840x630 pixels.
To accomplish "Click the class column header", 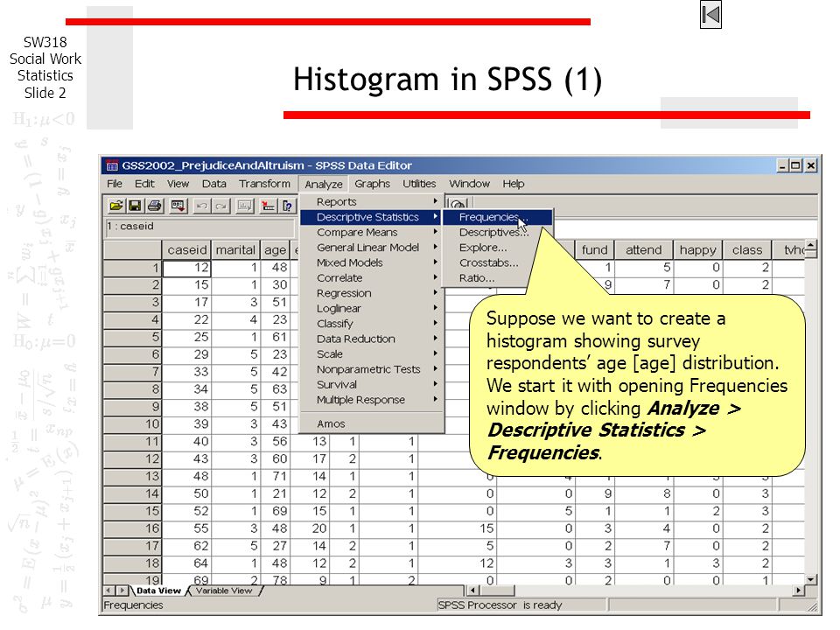I will coord(747,249).
